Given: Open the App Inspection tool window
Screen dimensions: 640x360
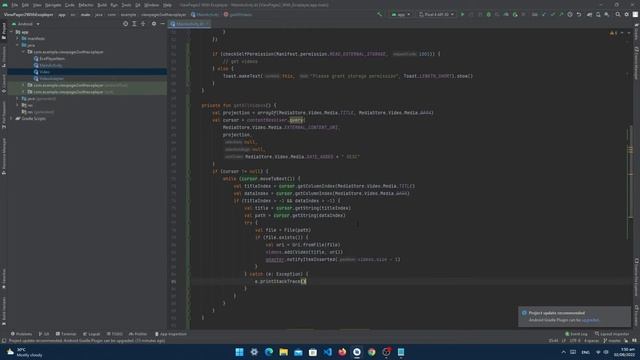Looking at the screenshot, I should point(171,334).
